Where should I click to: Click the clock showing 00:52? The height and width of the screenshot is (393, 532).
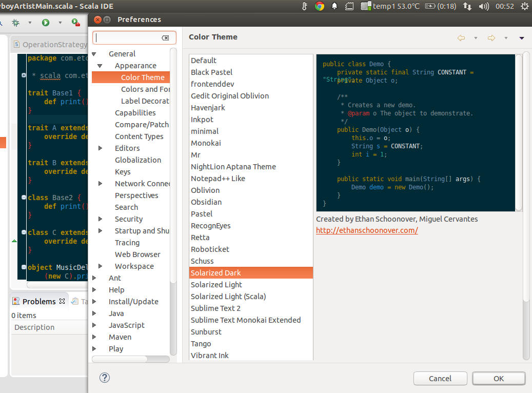click(505, 6)
